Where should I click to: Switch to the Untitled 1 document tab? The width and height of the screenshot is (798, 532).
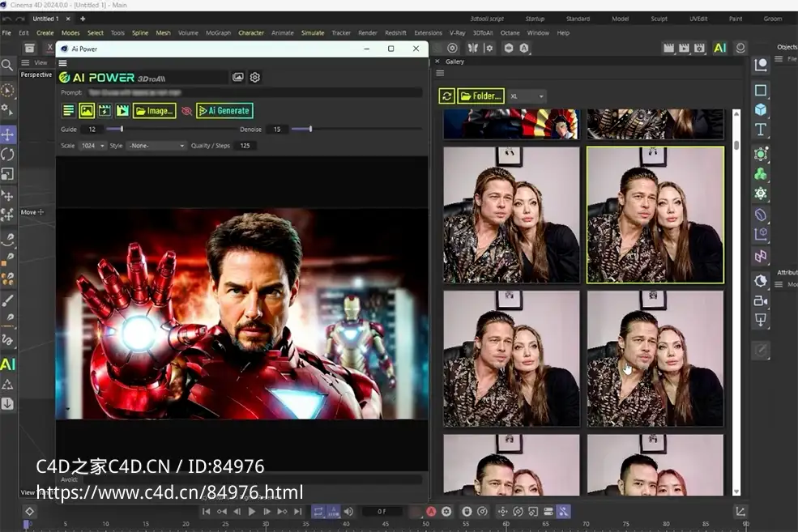(x=46, y=19)
